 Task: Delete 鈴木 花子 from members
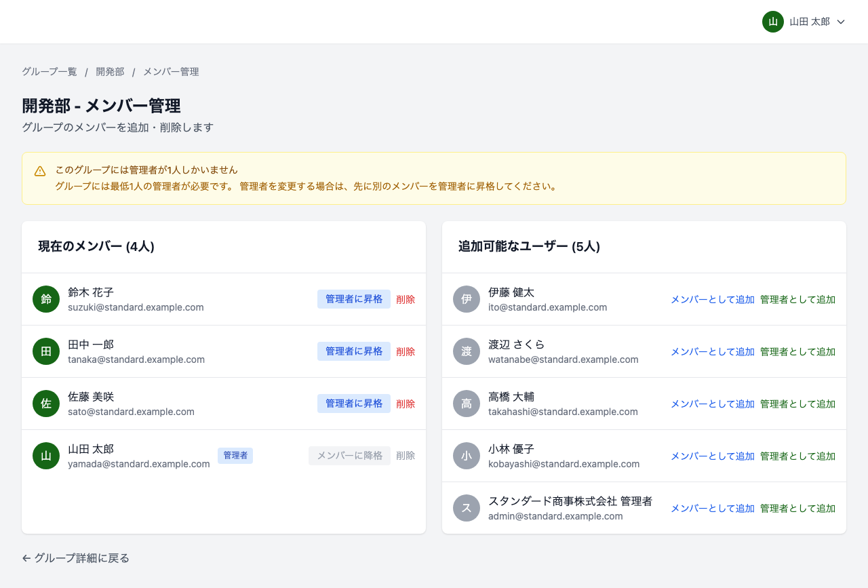(406, 299)
